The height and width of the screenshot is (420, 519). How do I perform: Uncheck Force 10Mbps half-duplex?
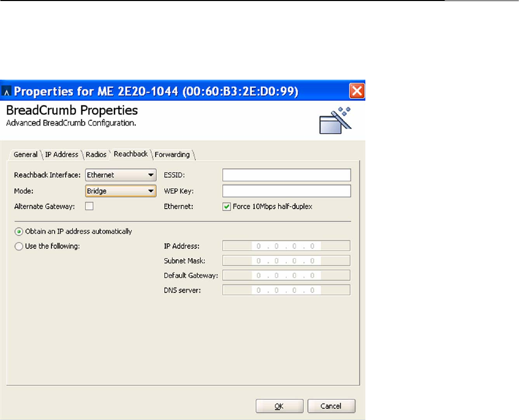(x=227, y=207)
